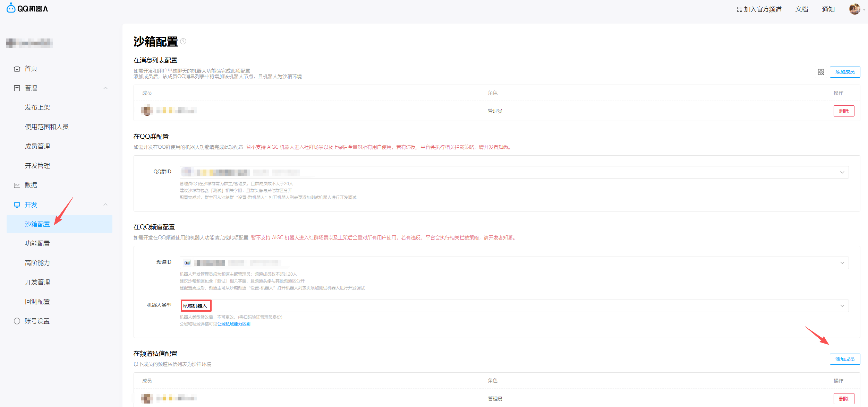Open the 频道ID dropdown

842,263
